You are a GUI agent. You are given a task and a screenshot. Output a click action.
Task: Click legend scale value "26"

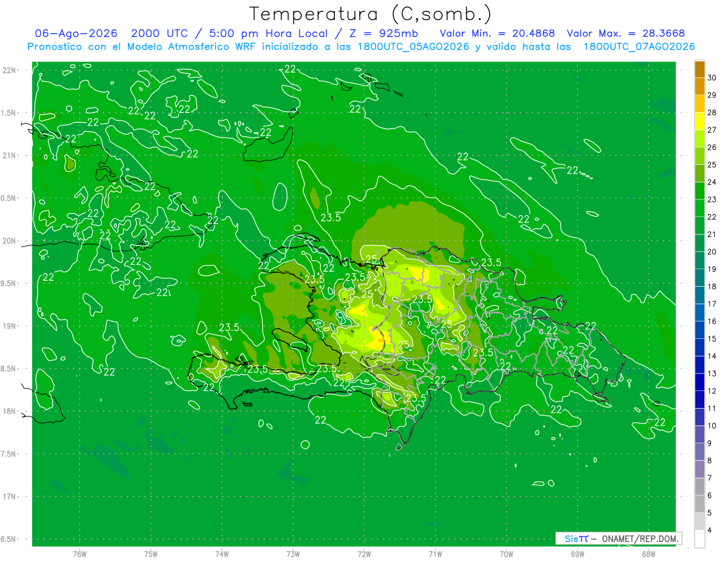[712, 147]
